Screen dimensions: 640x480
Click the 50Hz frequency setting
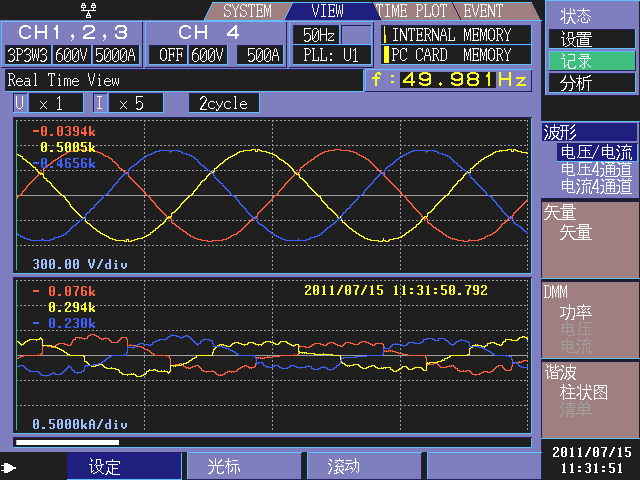click(x=316, y=35)
